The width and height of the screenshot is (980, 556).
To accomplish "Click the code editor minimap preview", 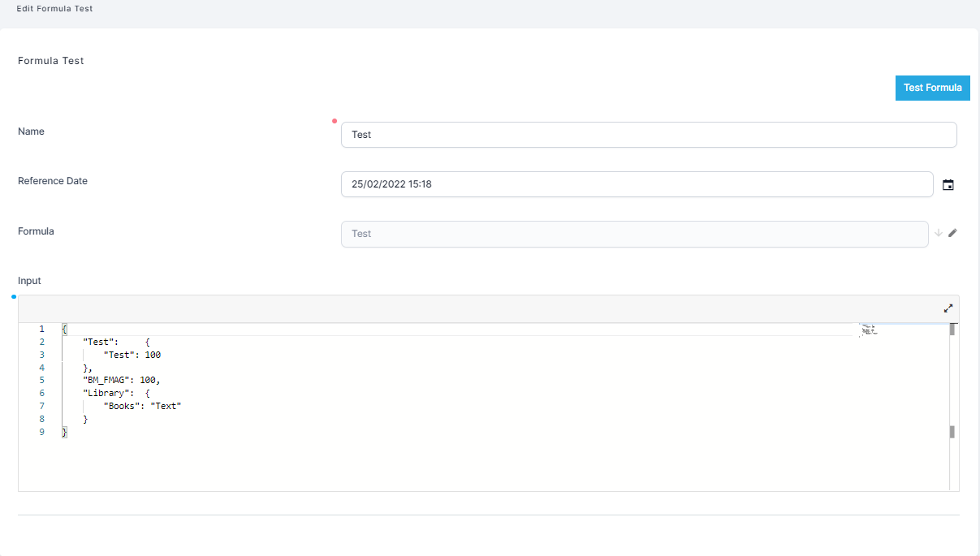I will (869, 330).
